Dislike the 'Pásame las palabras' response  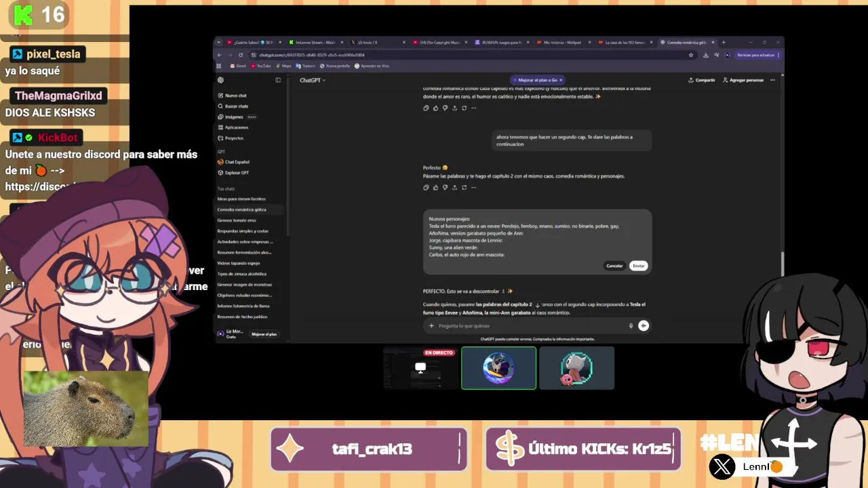click(445, 187)
